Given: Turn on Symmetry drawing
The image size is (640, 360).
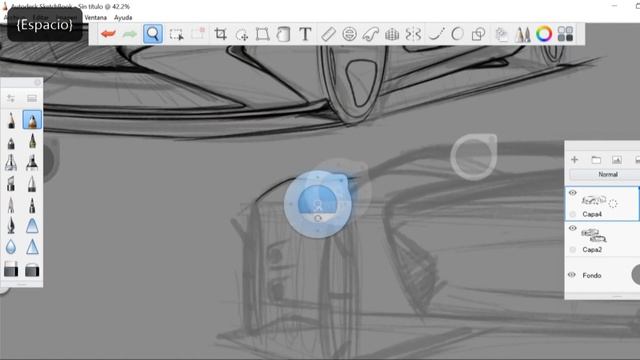Looking at the screenshot, I should point(413,34).
